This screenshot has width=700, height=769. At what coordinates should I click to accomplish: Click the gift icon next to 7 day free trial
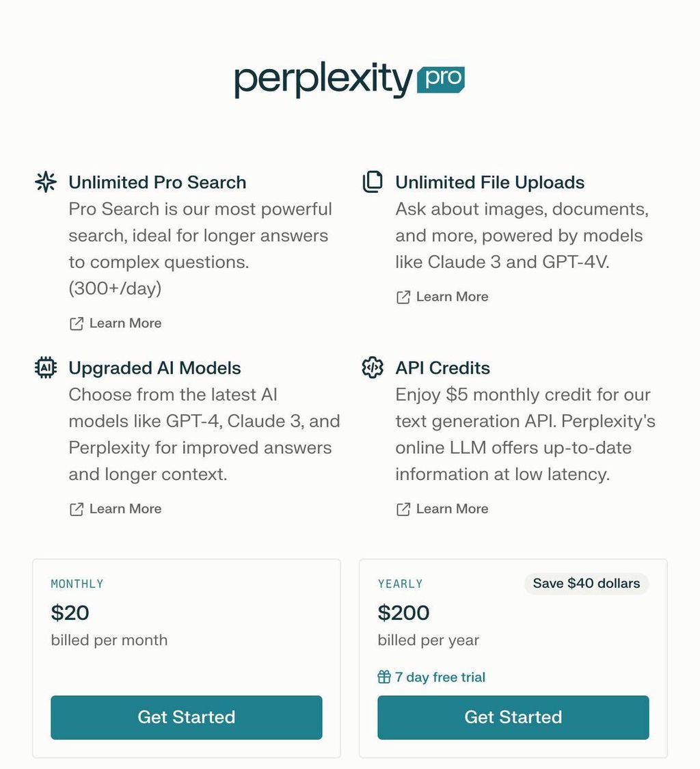click(x=384, y=677)
